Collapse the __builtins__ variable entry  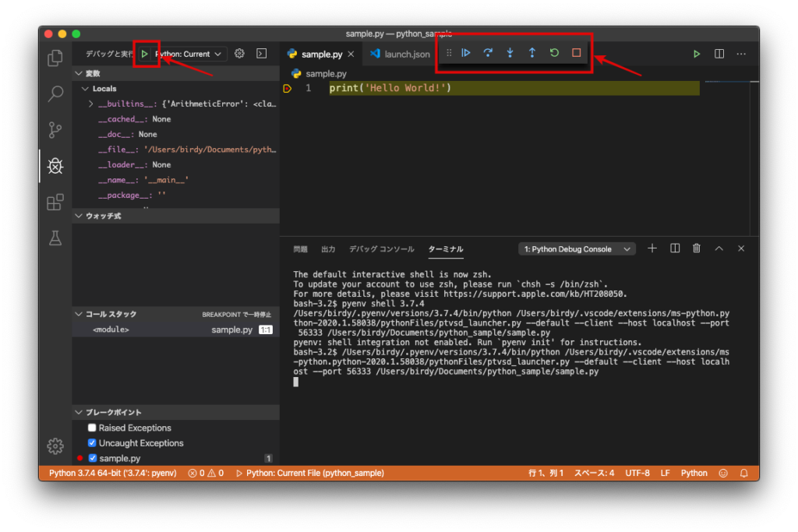[93, 104]
